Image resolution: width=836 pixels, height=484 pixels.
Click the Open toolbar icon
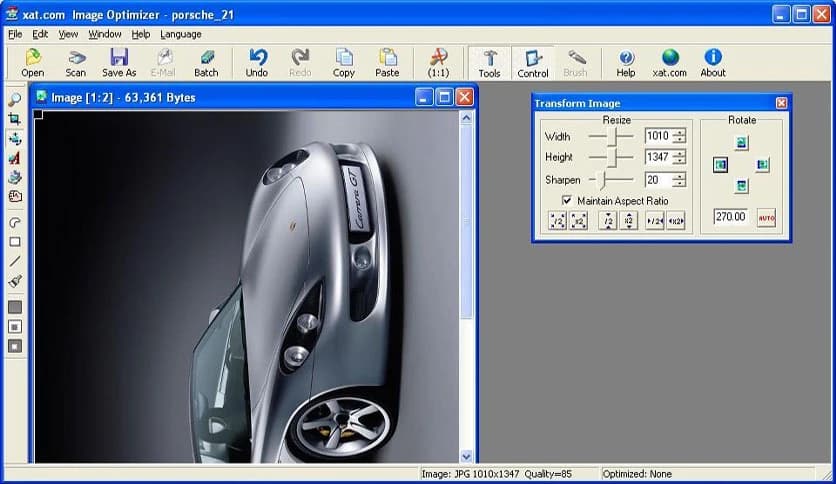pos(33,57)
